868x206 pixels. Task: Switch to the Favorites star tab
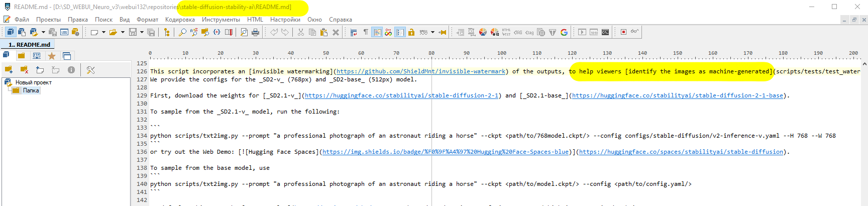pyautogui.click(x=51, y=56)
